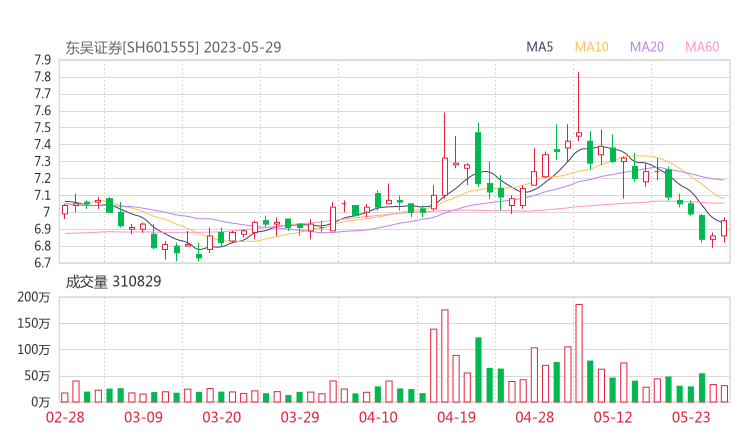The image size is (740, 440).
Task: Click the tallest volume bar near 200万
Action: pos(579,353)
